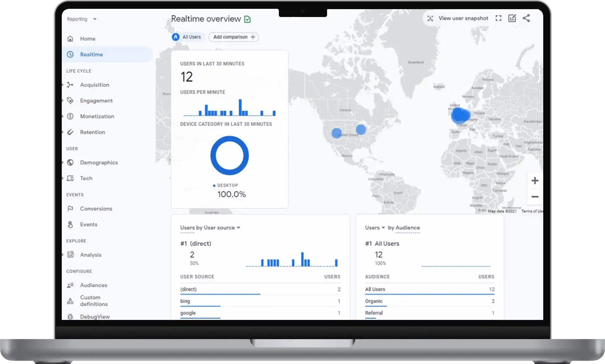Expand the Demographics section arrow
Screen dimensions: 605x364
(63, 162)
